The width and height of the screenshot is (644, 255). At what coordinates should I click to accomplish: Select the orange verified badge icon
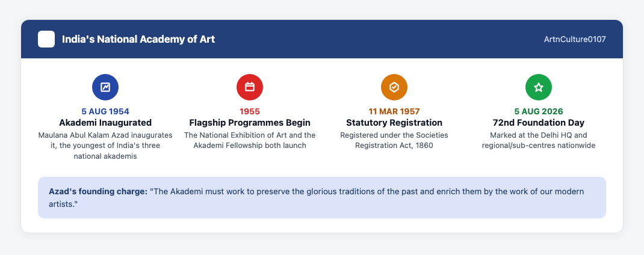coord(394,87)
